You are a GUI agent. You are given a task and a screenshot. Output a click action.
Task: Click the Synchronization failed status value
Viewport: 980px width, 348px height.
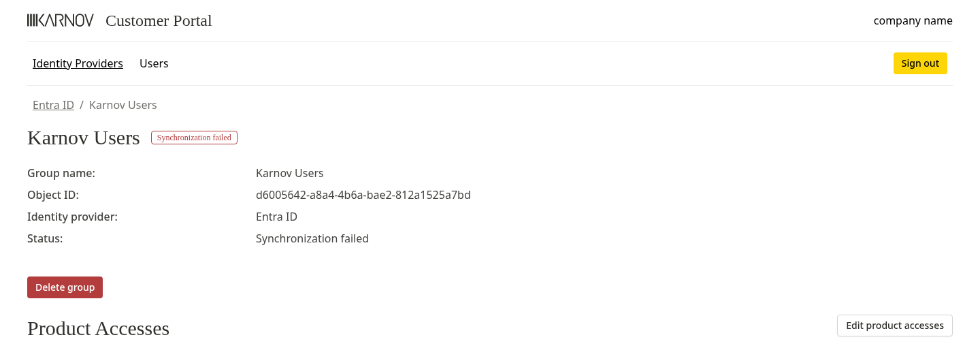[312, 238]
